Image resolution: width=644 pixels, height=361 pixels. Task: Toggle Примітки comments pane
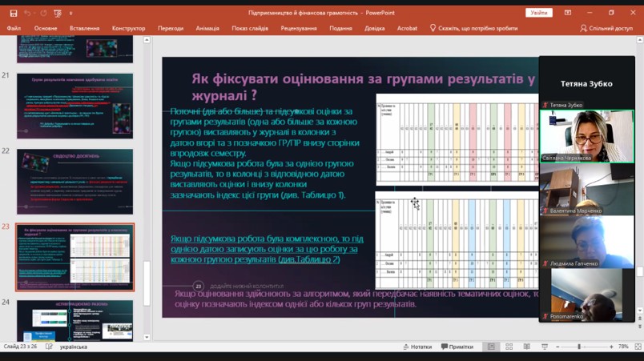[x=457, y=347]
